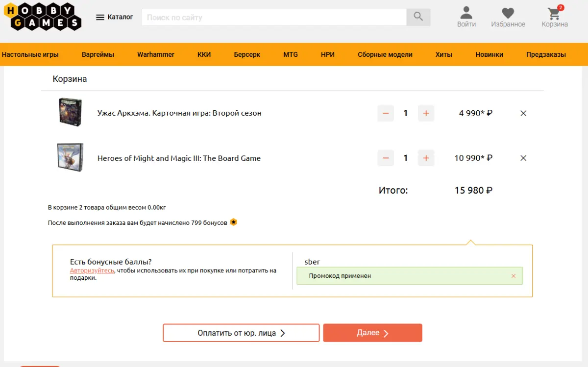Click the Итого: label
The height and width of the screenshot is (367, 588).
click(x=393, y=190)
